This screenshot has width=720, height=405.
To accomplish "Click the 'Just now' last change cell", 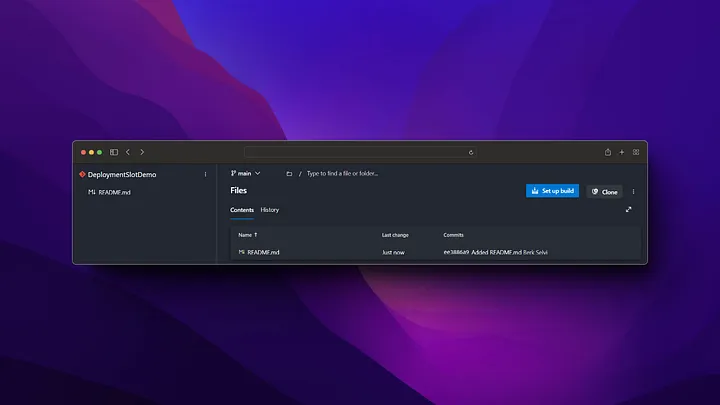I will tap(393, 253).
